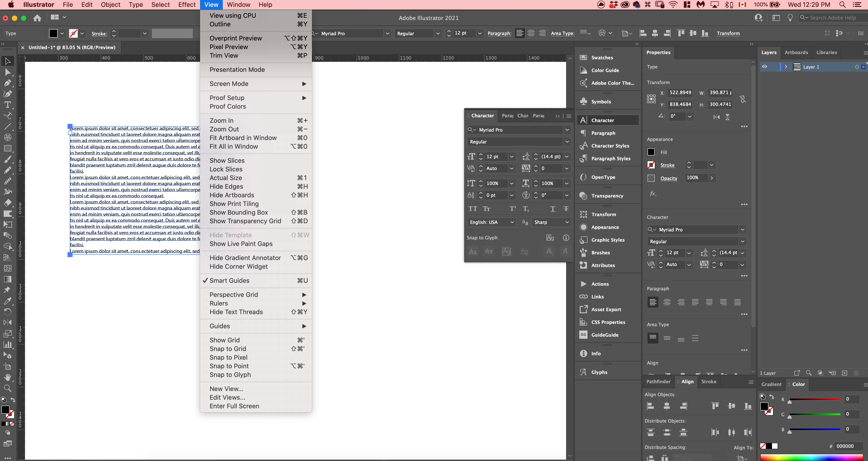This screenshot has width=868, height=461.
Task: Click the underlined Stroke link in Appearance
Action: 667,165
